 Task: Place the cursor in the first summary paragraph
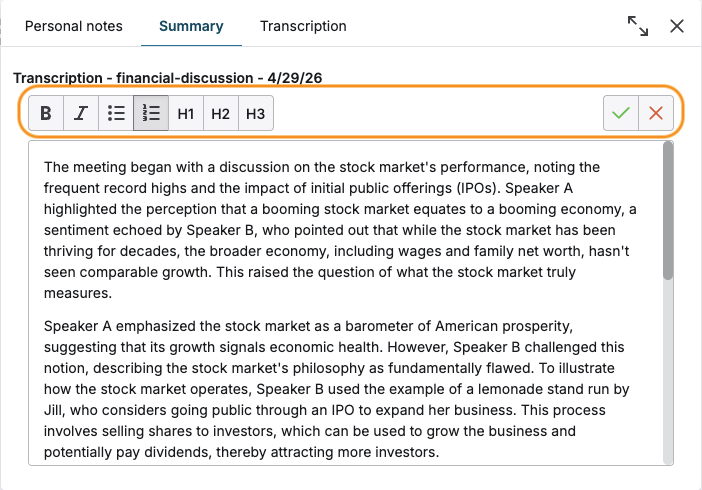click(340, 230)
